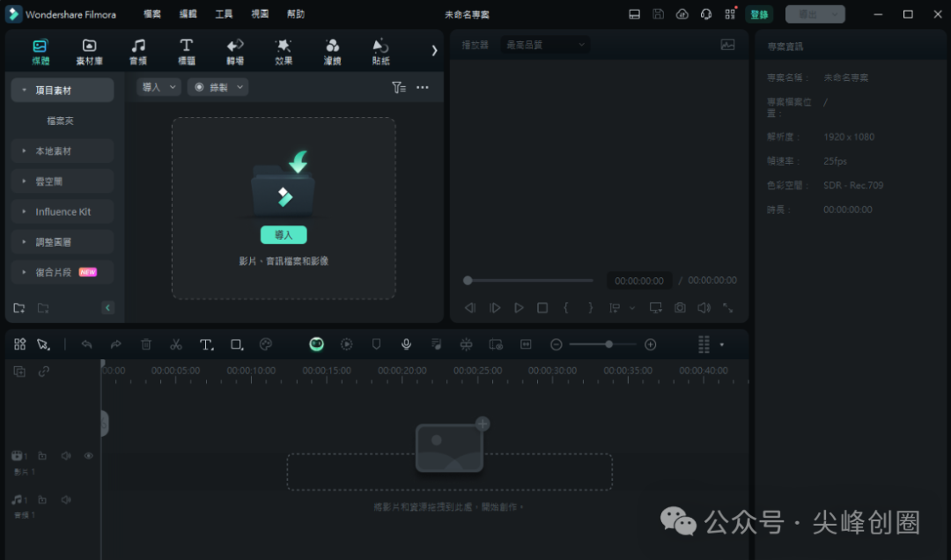951x560 pixels.
Task: Zoom out the timeline
Action: (557, 344)
